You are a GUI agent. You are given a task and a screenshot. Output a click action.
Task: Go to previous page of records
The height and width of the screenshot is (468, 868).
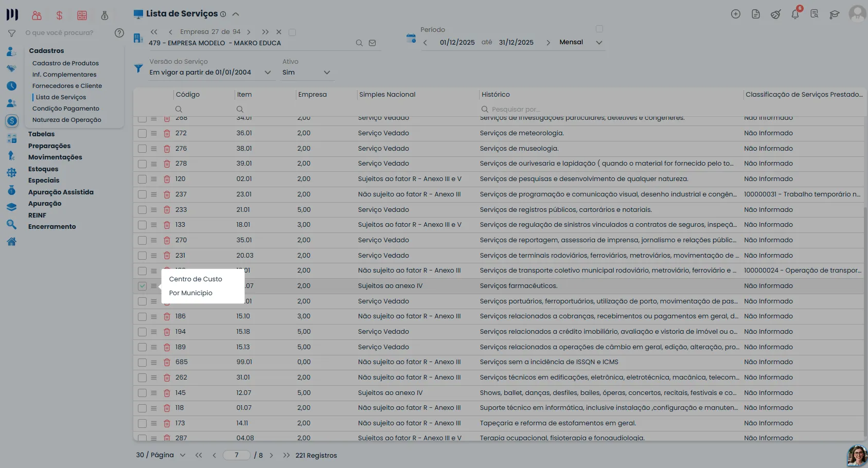[x=214, y=455]
